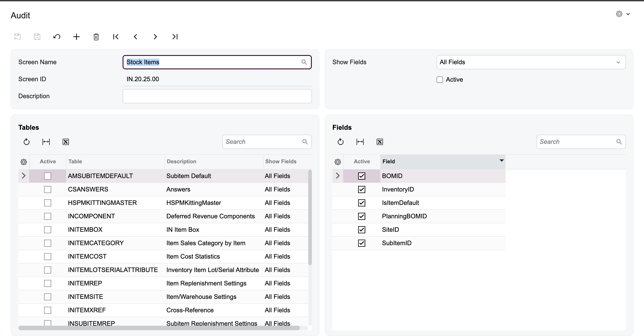Enable the Active checkbox under Show Fields
Image resolution: width=644 pixels, height=336 pixels.
pos(440,79)
